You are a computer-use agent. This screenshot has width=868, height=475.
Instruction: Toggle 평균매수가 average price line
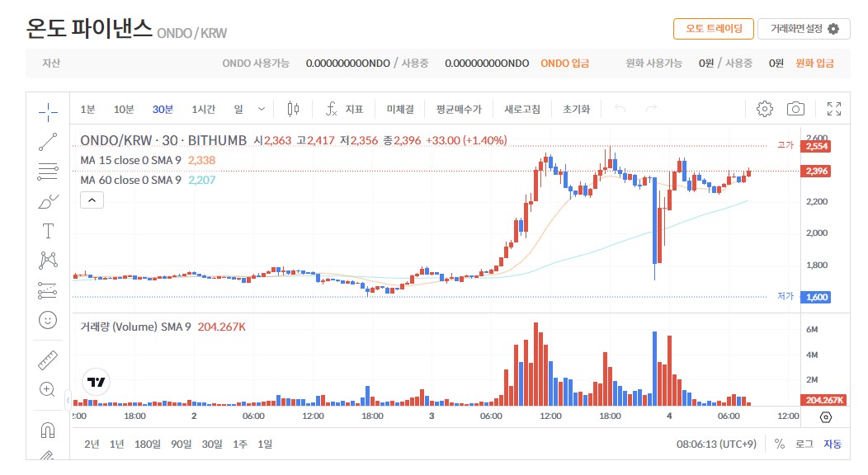click(x=459, y=110)
